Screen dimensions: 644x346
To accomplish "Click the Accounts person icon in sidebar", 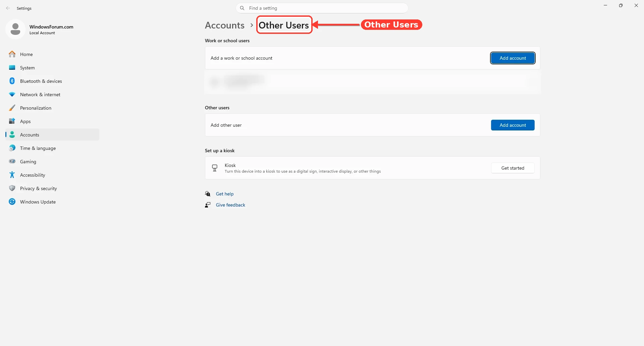I will (x=12, y=134).
